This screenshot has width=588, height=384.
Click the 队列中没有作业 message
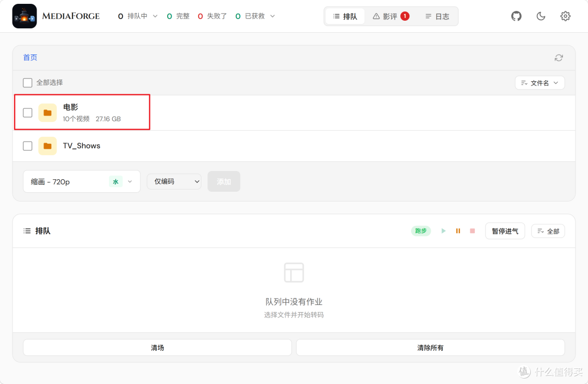click(294, 302)
